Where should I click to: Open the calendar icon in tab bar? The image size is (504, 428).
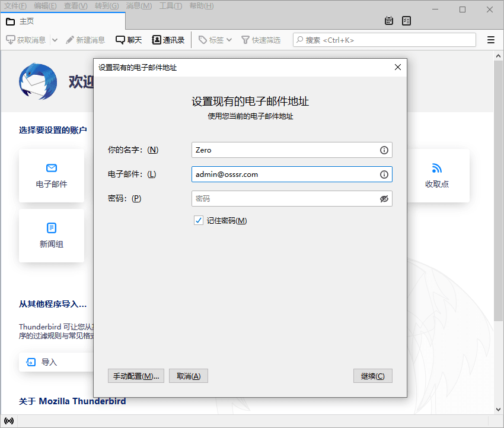[389, 21]
